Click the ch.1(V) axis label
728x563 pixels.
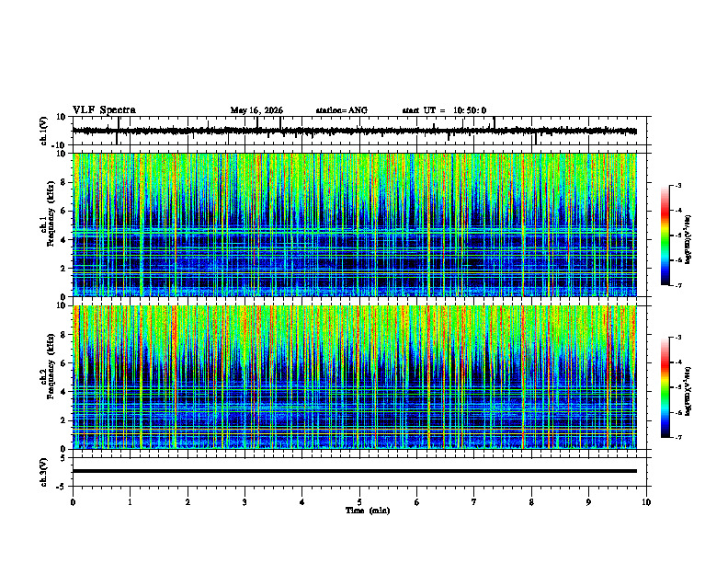click(44, 131)
